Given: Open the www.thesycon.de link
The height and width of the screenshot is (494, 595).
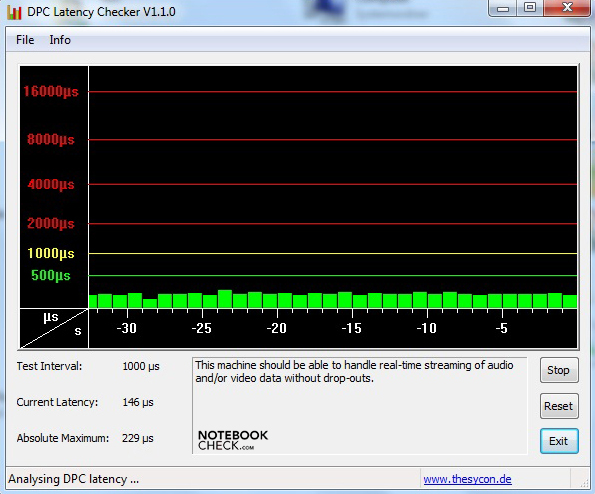Looking at the screenshot, I should click(x=467, y=479).
